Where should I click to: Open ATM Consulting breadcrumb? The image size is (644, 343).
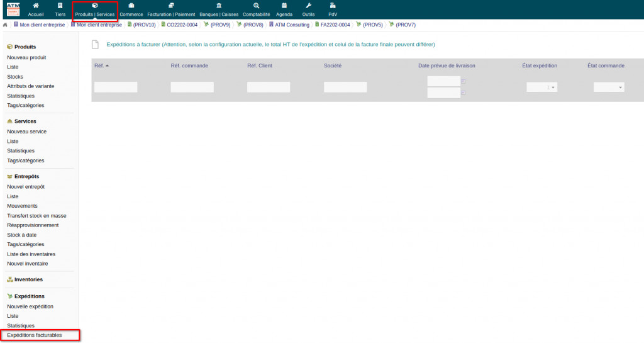pos(289,25)
